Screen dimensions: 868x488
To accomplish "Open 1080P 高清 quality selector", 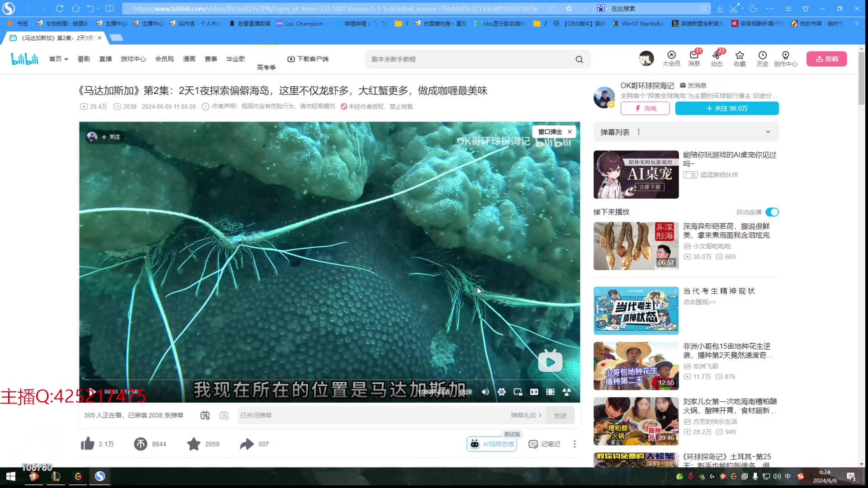I will tap(434, 392).
